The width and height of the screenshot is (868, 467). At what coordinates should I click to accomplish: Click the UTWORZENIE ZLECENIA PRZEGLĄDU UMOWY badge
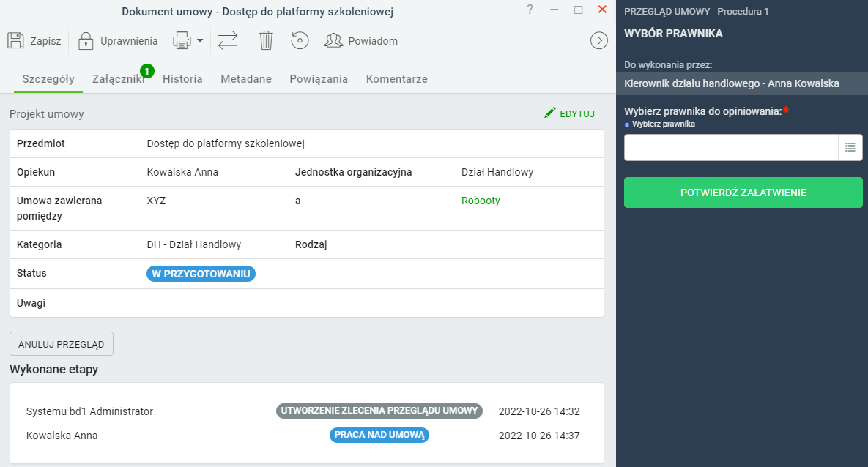click(379, 411)
